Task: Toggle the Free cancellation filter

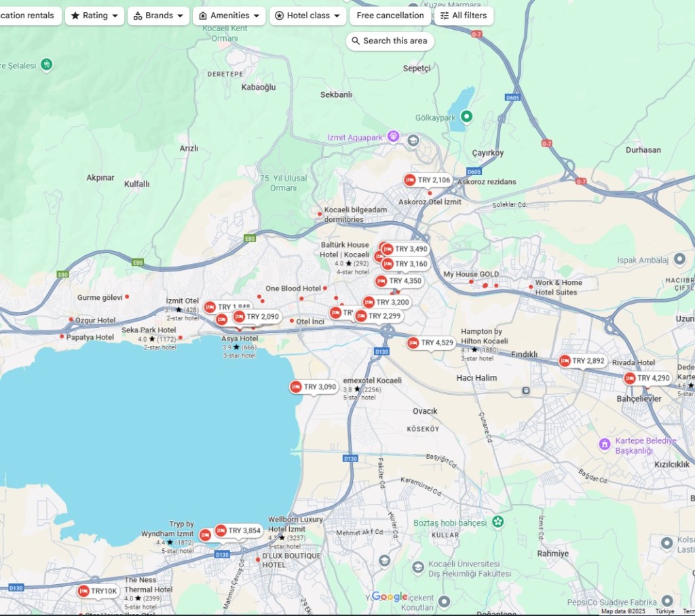Action: pyautogui.click(x=390, y=16)
